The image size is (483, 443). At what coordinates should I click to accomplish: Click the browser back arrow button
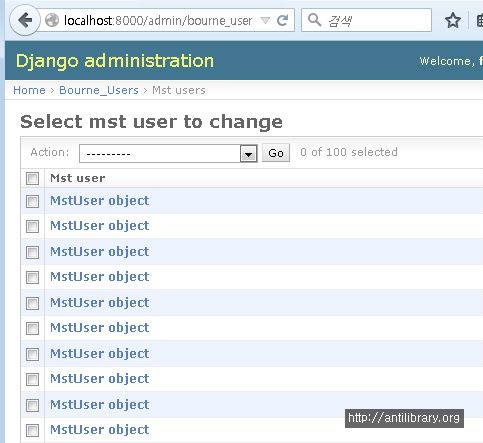click(25, 20)
